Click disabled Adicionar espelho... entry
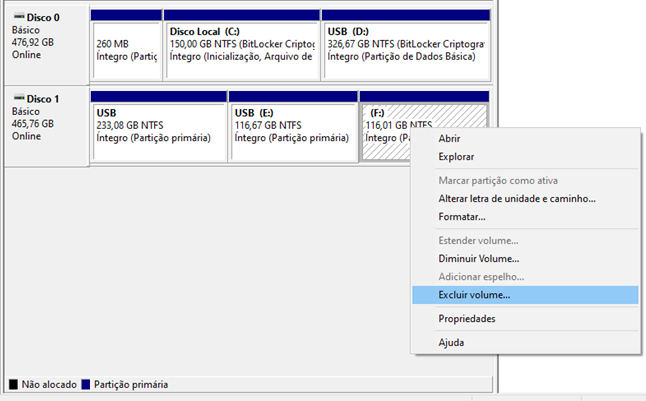The width and height of the screenshot is (646, 401). [x=525, y=277]
